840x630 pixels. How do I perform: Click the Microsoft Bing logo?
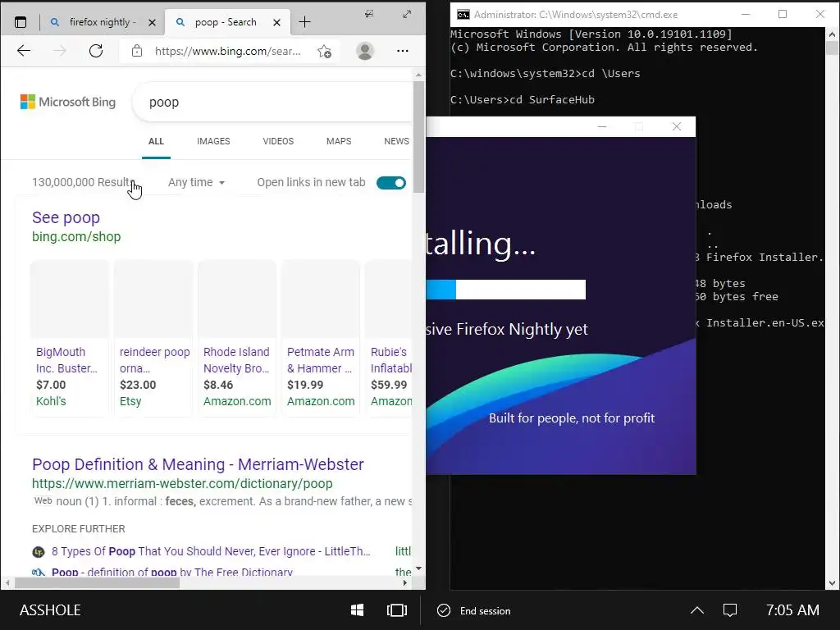pyautogui.click(x=67, y=102)
